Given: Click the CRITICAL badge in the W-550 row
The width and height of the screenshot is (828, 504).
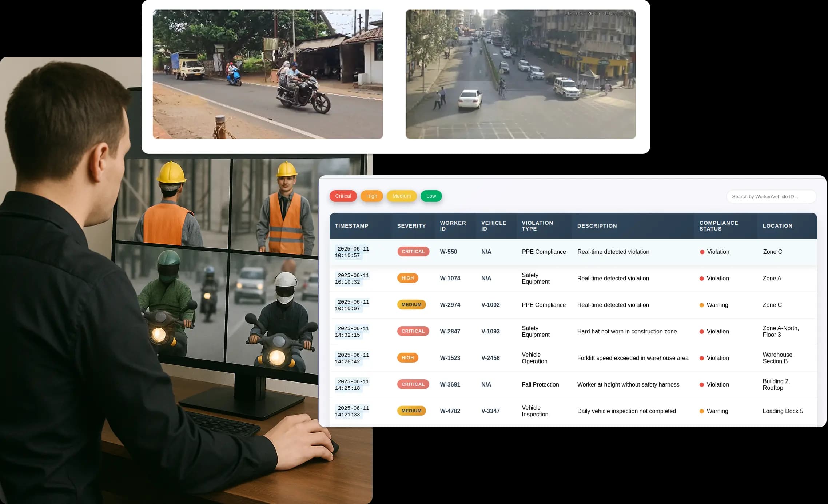Looking at the screenshot, I should pyautogui.click(x=413, y=251).
